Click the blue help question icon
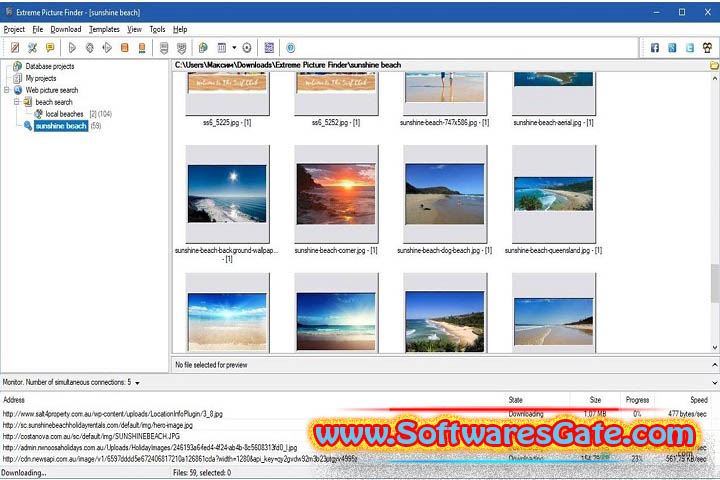Screen dimensions: 720x480 [x=291, y=48]
